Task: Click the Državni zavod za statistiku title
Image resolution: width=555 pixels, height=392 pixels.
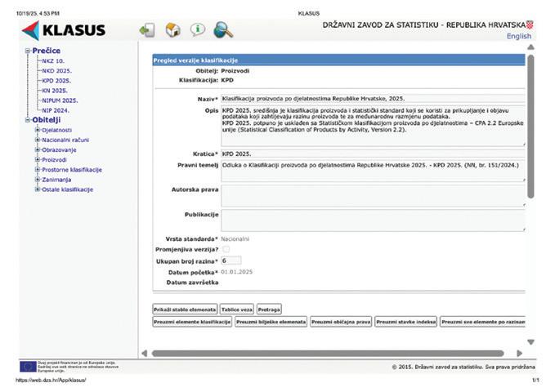Action: [423, 25]
